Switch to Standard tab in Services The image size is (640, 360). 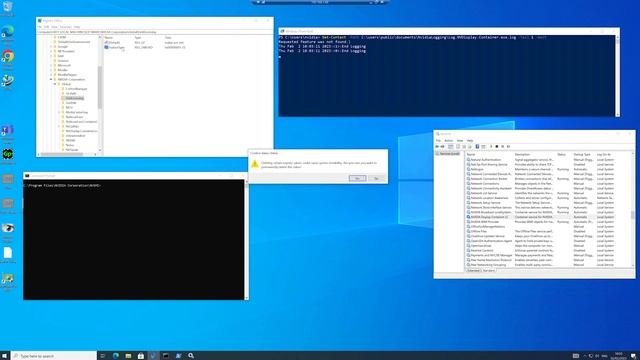click(x=489, y=271)
